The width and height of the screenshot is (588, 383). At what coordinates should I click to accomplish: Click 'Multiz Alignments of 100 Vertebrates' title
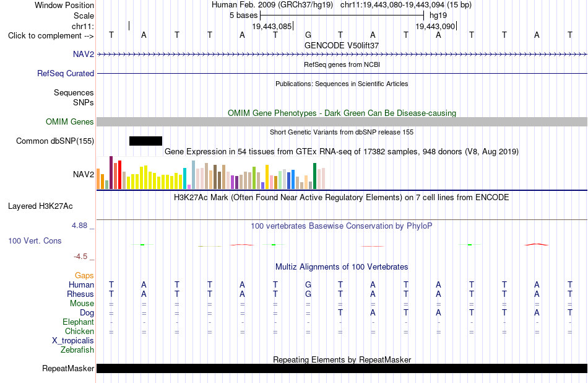(x=342, y=267)
